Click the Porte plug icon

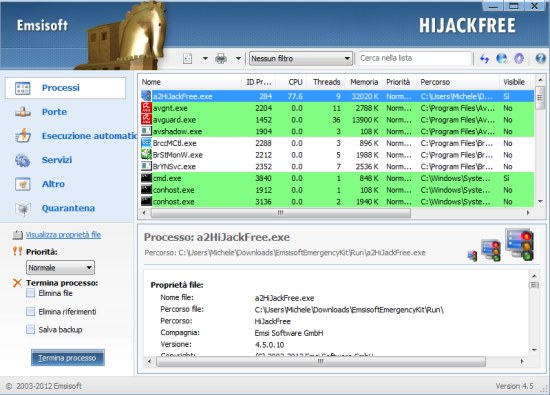coord(23,112)
